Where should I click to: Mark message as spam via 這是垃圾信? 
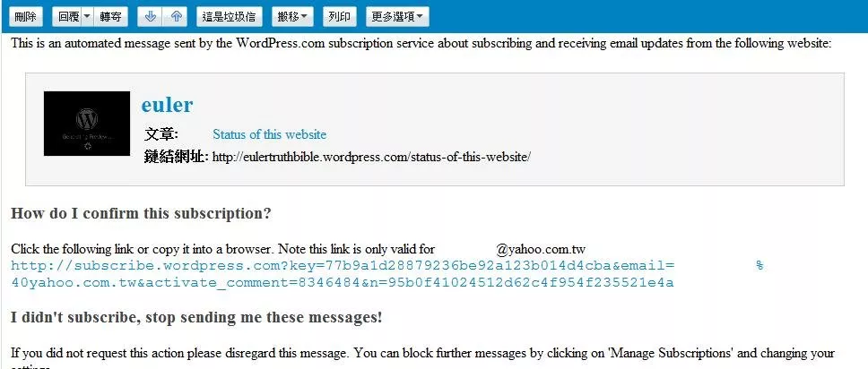[x=230, y=17]
